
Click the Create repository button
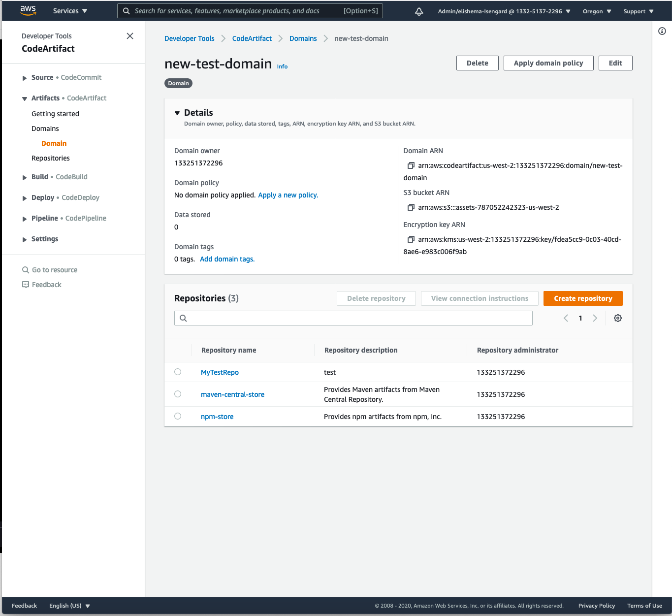[x=583, y=298]
